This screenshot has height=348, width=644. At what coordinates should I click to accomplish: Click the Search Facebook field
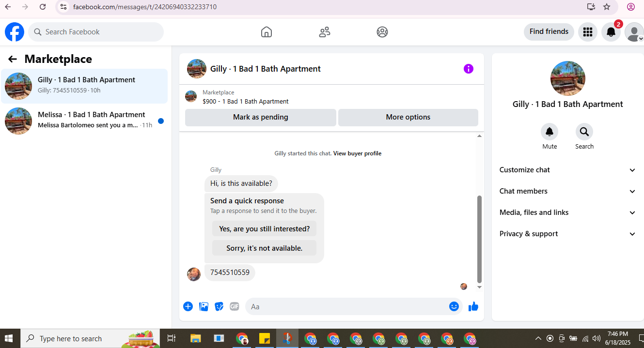click(96, 32)
